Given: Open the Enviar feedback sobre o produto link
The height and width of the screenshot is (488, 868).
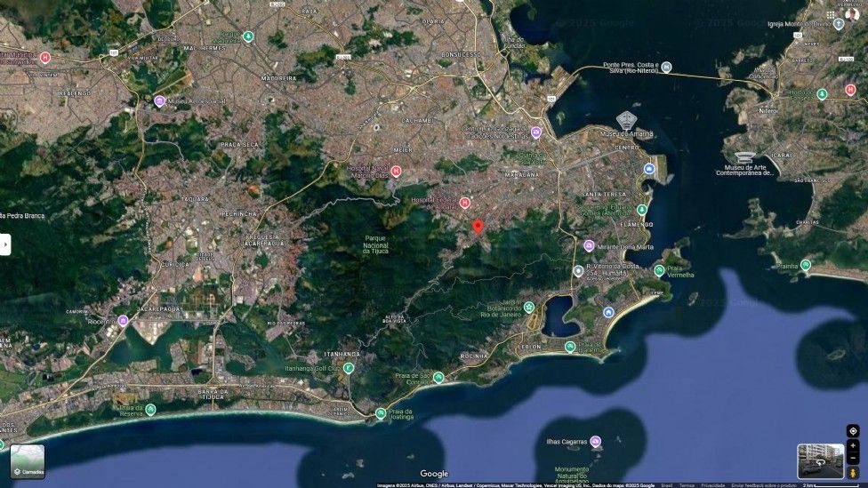Looking at the screenshot, I should pos(763,485).
